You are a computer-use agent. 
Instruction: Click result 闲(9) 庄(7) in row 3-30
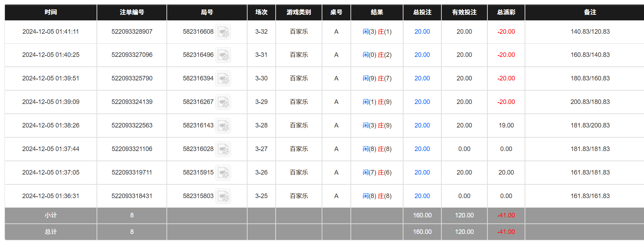tap(377, 78)
